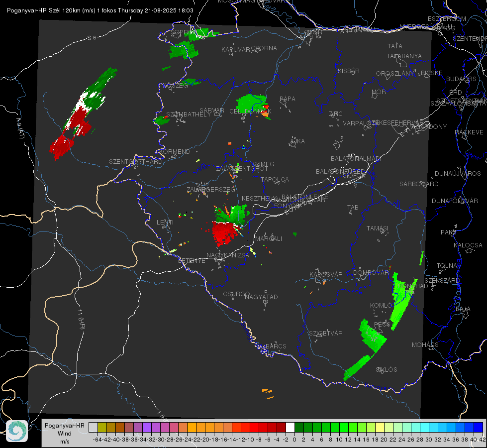This screenshot has width=487, height=448.
Task: Choose the grey swatch at legend's left end
Action: point(93,427)
